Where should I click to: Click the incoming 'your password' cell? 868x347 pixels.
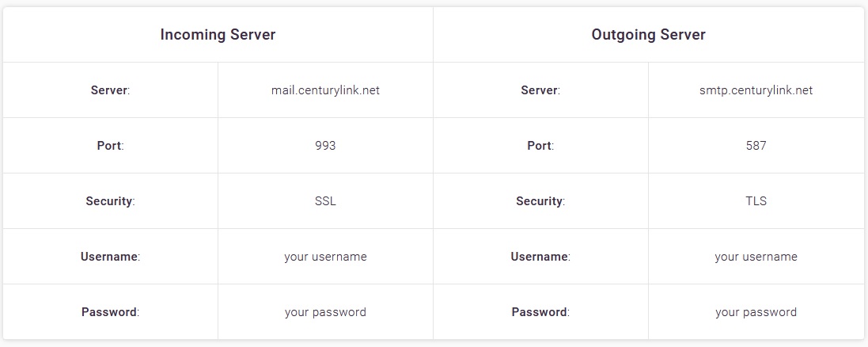point(325,311)
